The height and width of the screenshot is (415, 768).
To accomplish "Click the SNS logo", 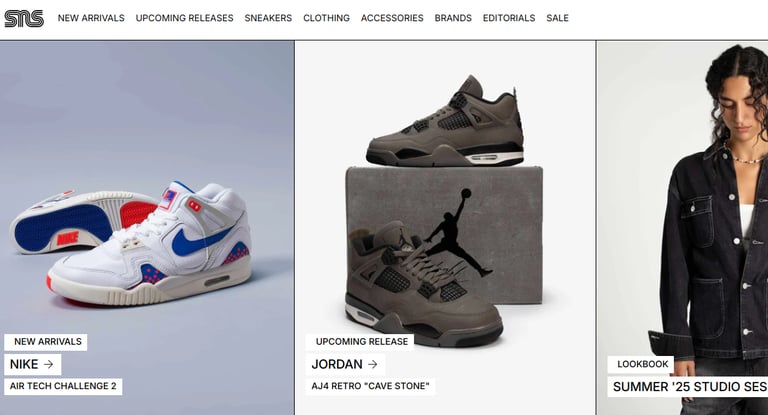I will pos(24,19).
